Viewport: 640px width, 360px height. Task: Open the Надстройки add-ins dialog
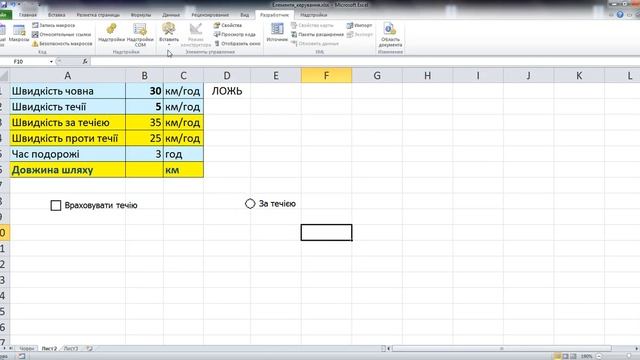pyautogui.click(x=111, y=33)
